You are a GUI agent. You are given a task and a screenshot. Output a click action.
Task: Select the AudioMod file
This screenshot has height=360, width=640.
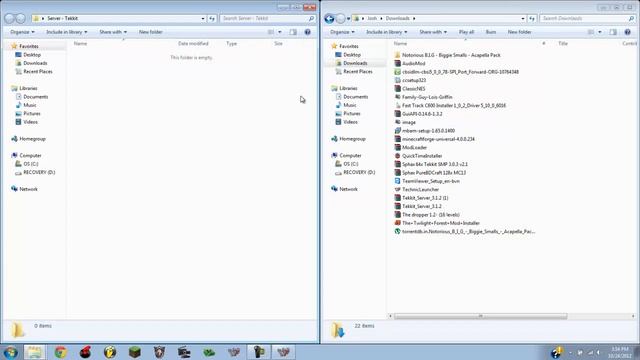pyautogui.click(x=410, y=63)
